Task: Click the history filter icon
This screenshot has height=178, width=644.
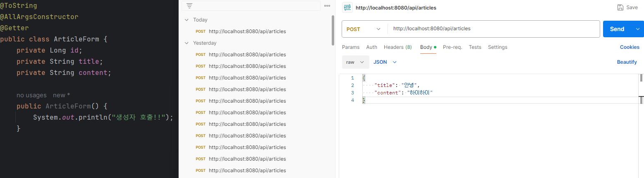Action: tap(189, 6)
